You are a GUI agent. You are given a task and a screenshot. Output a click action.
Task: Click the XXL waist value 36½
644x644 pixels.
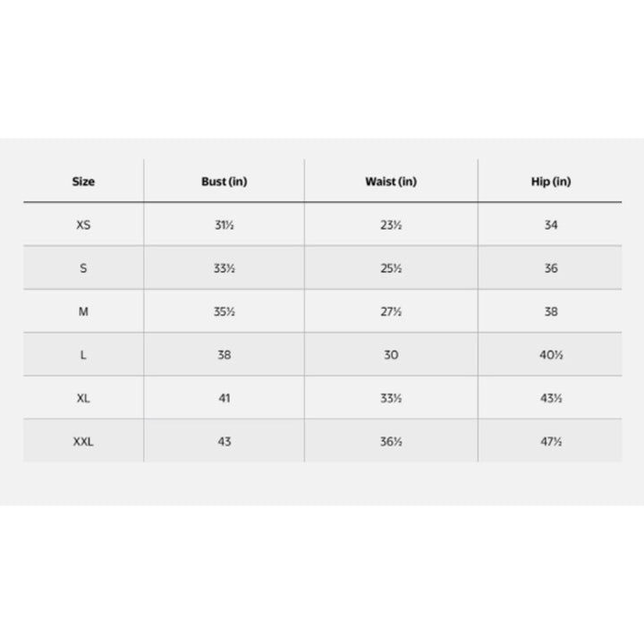391,442
